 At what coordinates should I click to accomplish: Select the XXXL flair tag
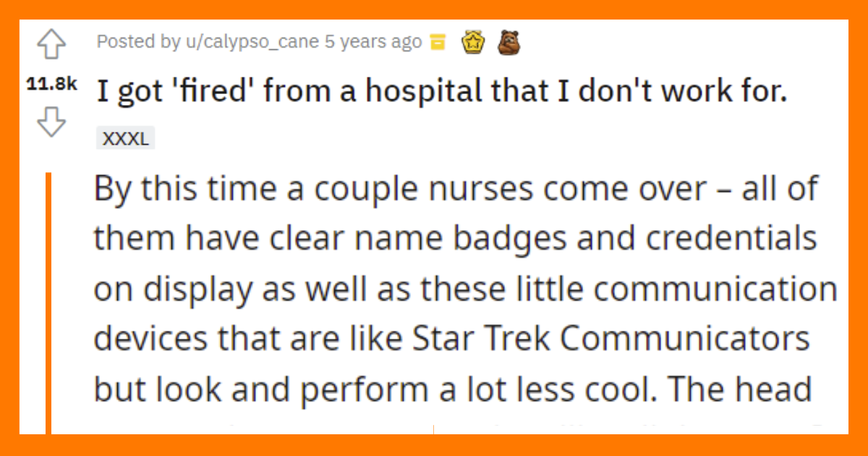pos(125,139)
